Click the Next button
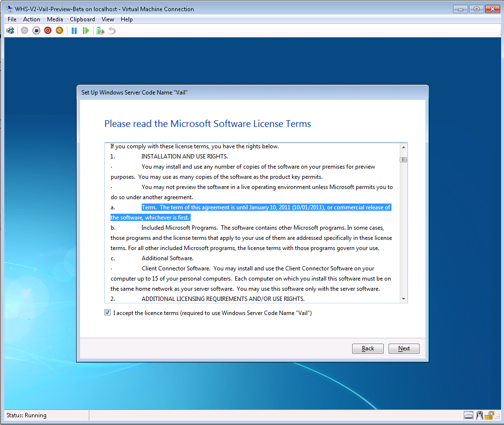This screenshot has width=504, height=425. tap(404, 348)
